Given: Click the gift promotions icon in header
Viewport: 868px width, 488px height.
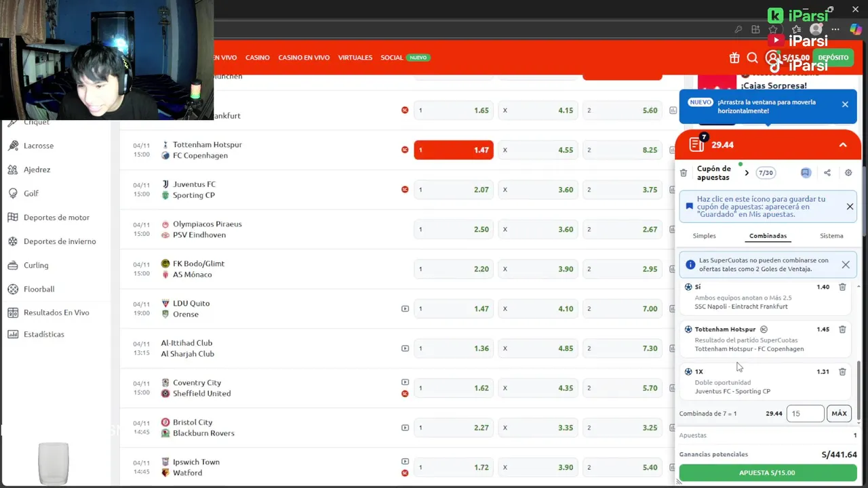Looking at the screenshot, I should point(734,58).
